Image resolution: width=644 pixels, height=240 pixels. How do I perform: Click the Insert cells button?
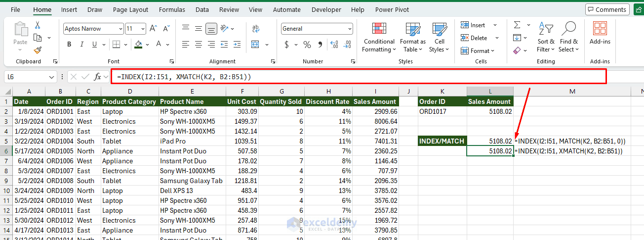474,25
